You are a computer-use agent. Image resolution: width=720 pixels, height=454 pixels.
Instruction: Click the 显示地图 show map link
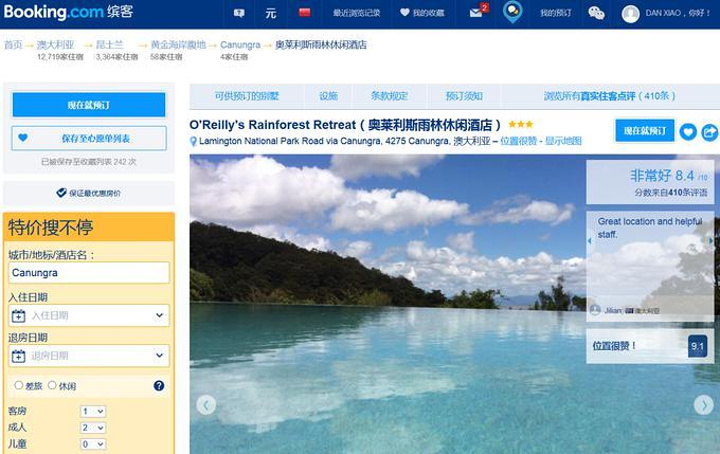pyautogui.click(x=563, y=141)
